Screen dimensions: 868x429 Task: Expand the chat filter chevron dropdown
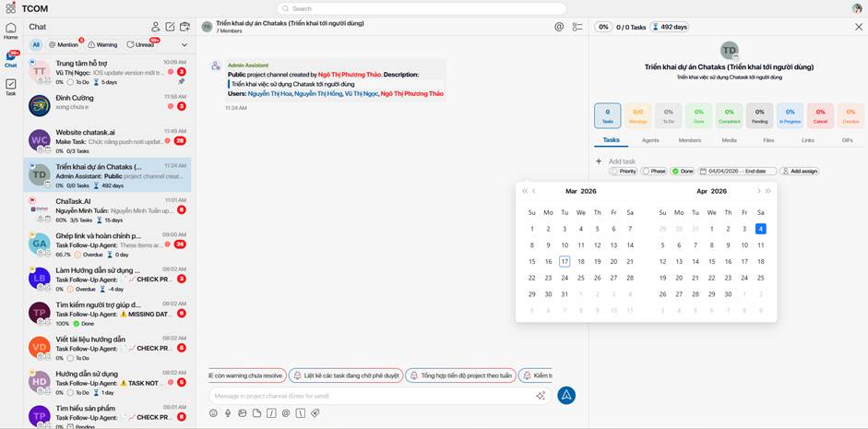(x=184, y=45)
